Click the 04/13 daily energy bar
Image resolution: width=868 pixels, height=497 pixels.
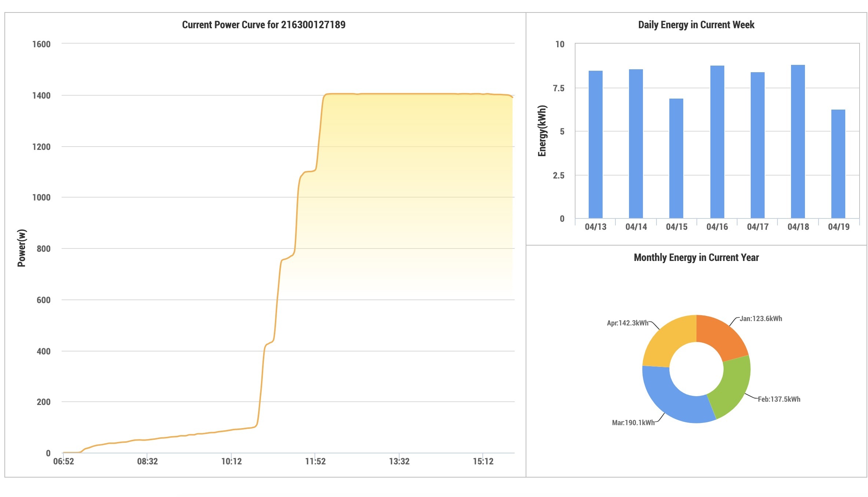pyautogui.click(x=595, y=145)
